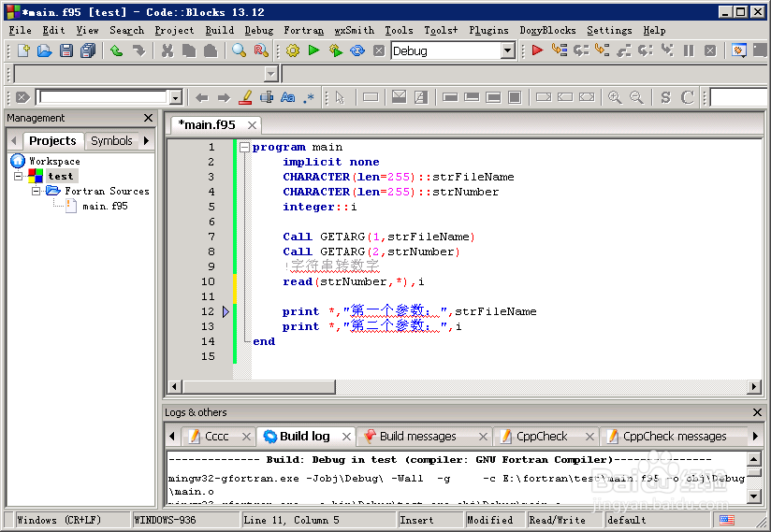
Task: Zoom in with magnifier plus icon
Action: point(615,97)
